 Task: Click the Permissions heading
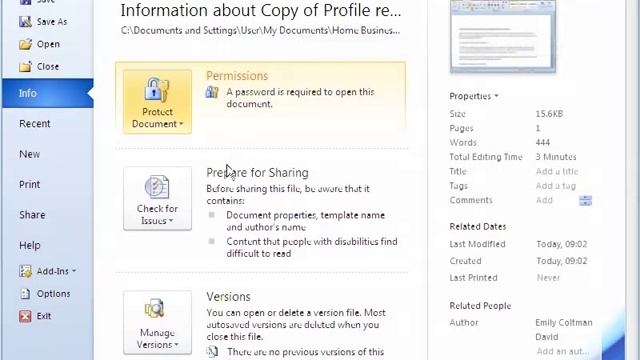[237, 76]
